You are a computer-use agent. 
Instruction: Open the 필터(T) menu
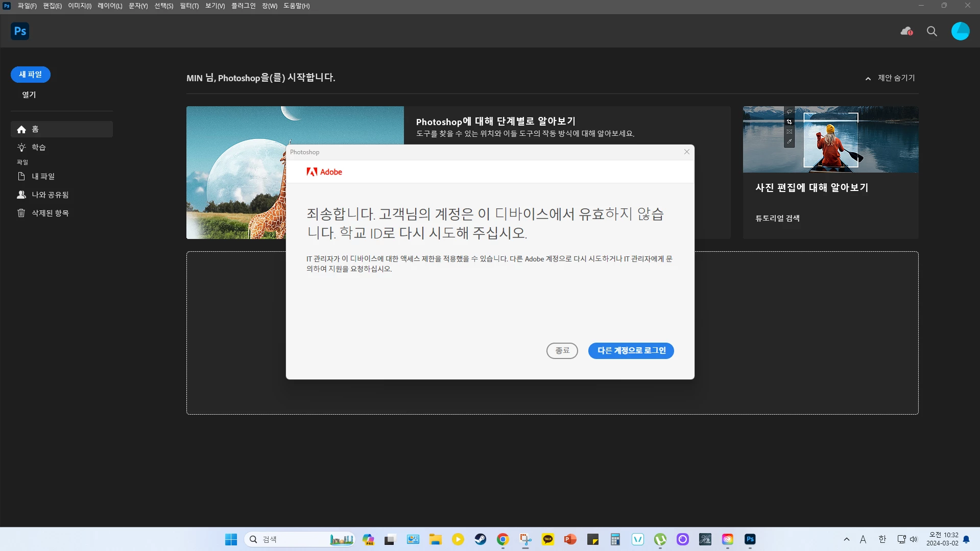[x=189, y=6]
